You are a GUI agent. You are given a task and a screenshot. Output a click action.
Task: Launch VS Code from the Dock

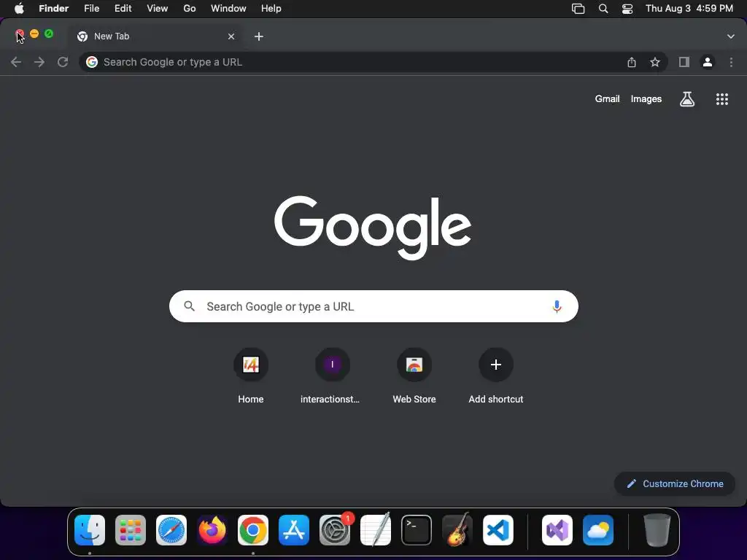pyautogui.click(x=498, y=530)
